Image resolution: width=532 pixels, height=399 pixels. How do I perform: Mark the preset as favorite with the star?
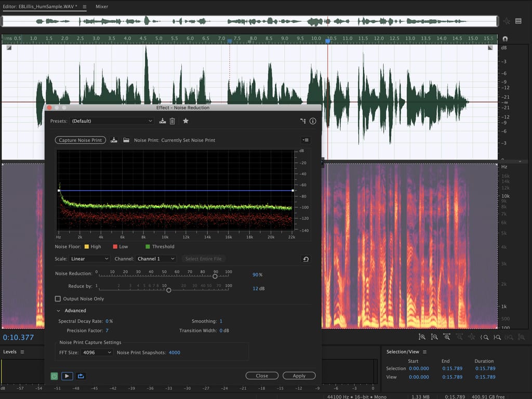185,121
